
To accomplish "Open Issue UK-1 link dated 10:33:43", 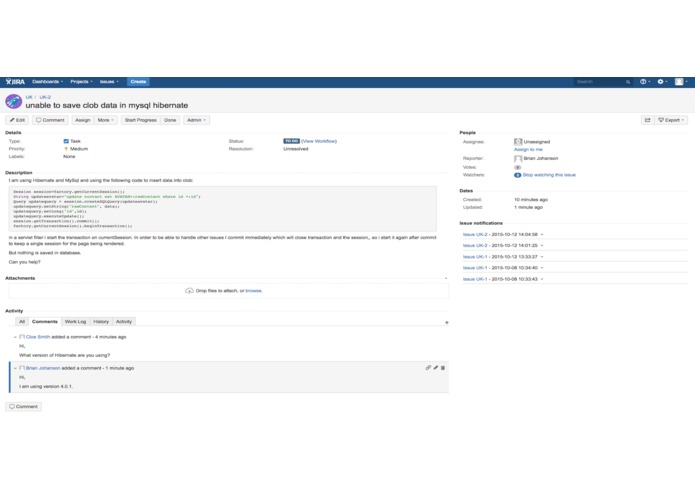I will pos(475,279).
